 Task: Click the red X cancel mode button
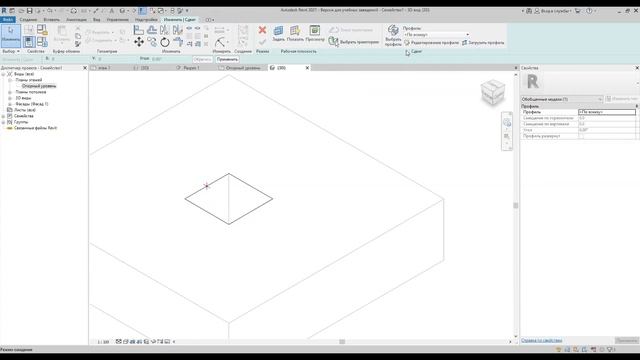tap(262, 30)
